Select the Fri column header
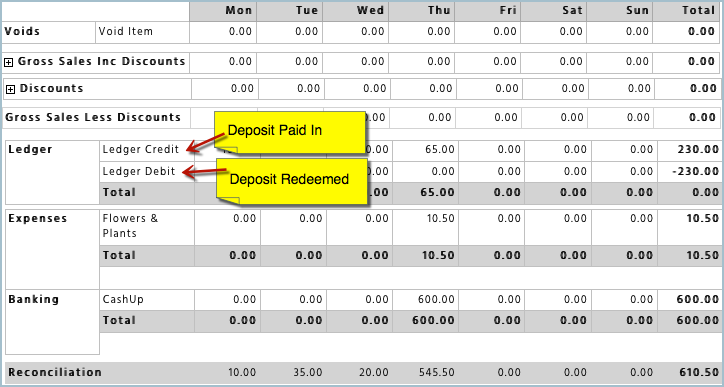Image resolution: width=724 pixels, height=387 pixels. 508,11
